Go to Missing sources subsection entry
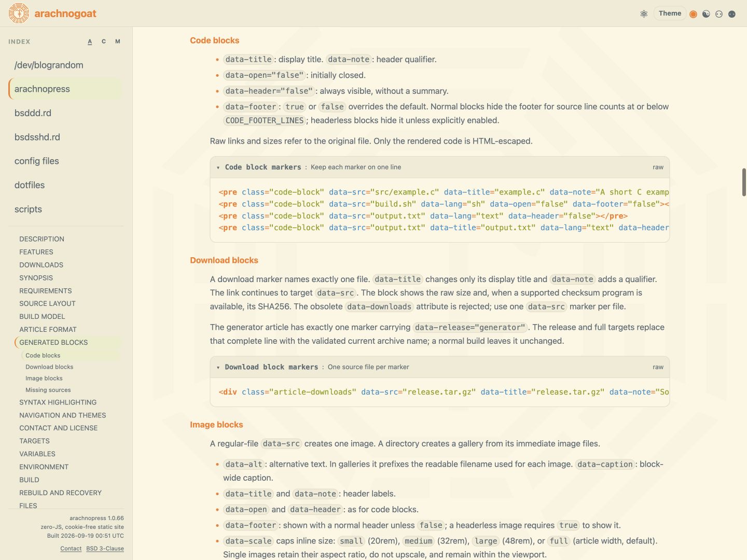This screenshot has height=560, width=747. point(48,390)
